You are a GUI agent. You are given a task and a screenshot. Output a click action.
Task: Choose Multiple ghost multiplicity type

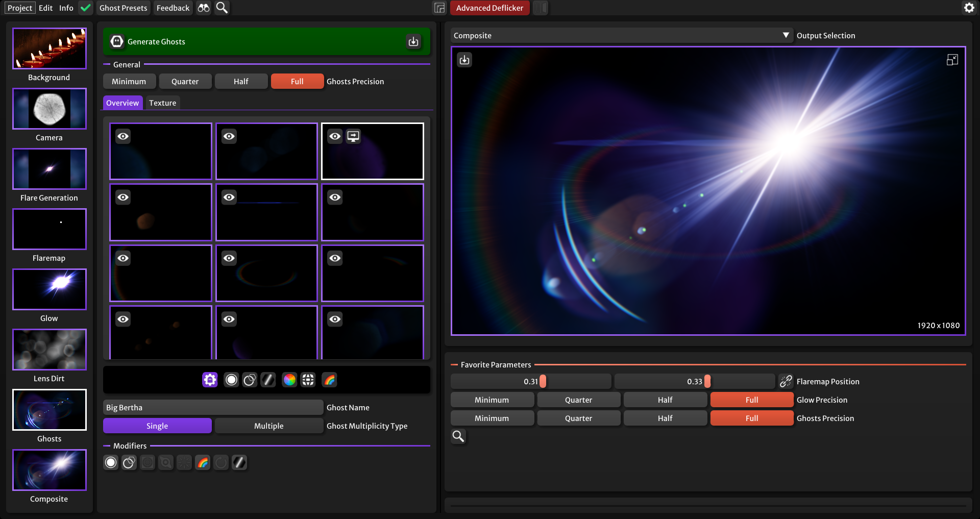click(x=269, y=426)
